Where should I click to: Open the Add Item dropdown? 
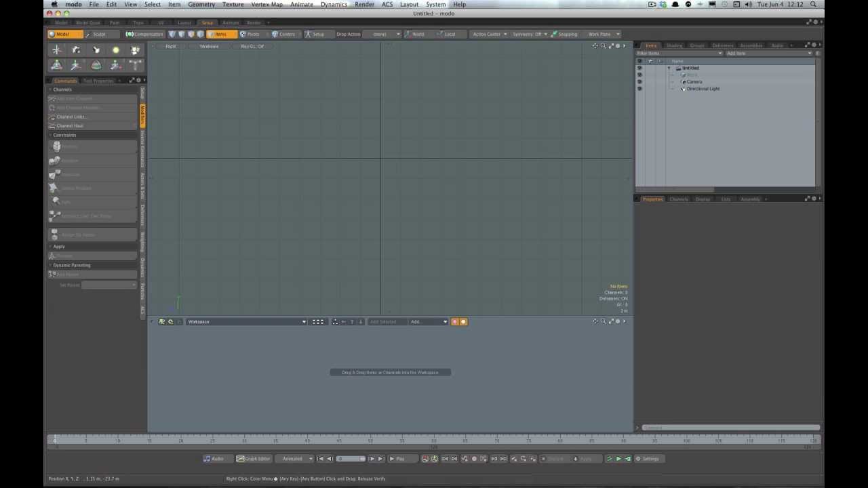[769, 53]
